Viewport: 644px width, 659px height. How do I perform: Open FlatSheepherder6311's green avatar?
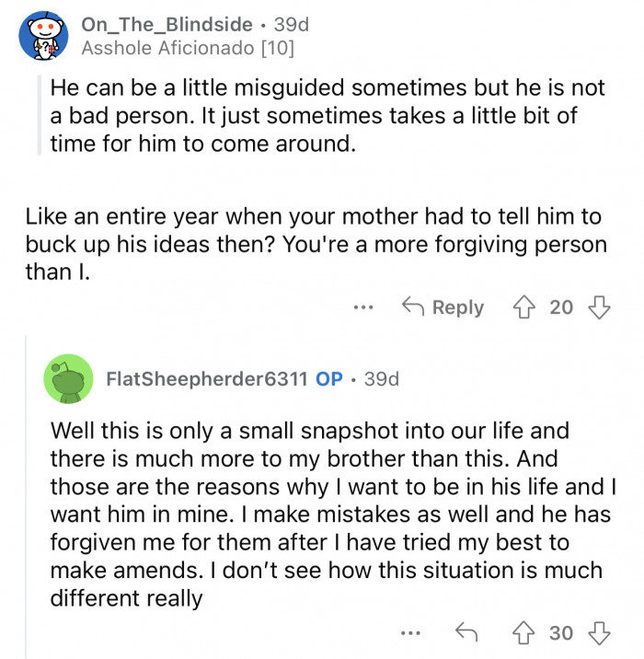point(68,378)
